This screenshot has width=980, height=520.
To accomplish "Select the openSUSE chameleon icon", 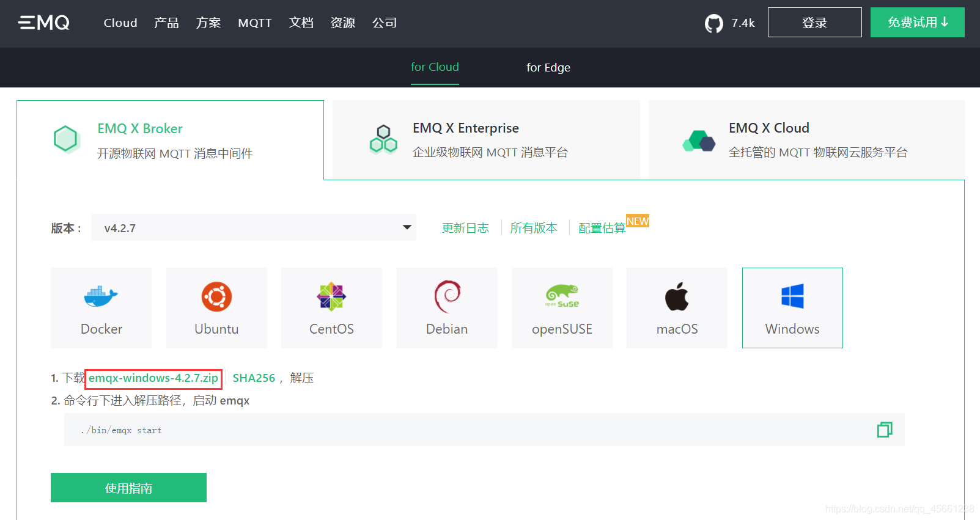I will coord(562,296).
